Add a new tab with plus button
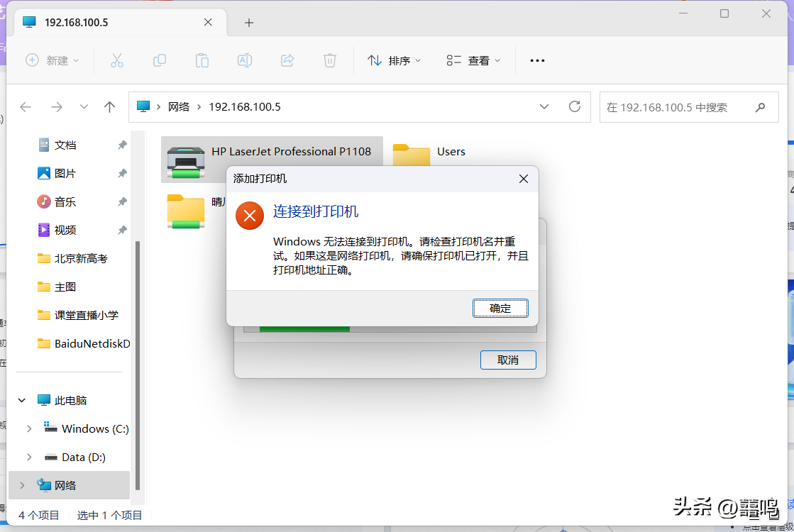This screenshot has width=794, height=532. tap(248, 23)
